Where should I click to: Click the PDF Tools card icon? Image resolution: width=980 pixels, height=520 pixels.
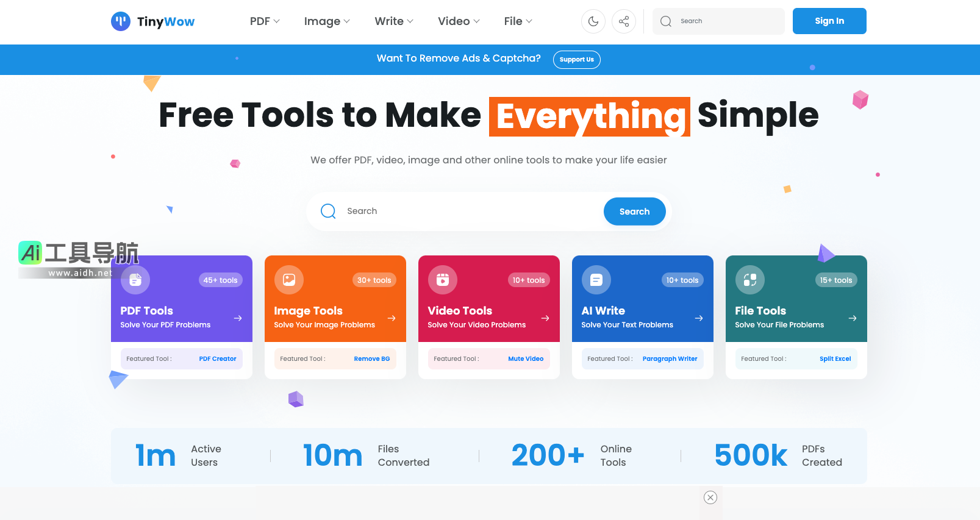click(x=135, y=280)
